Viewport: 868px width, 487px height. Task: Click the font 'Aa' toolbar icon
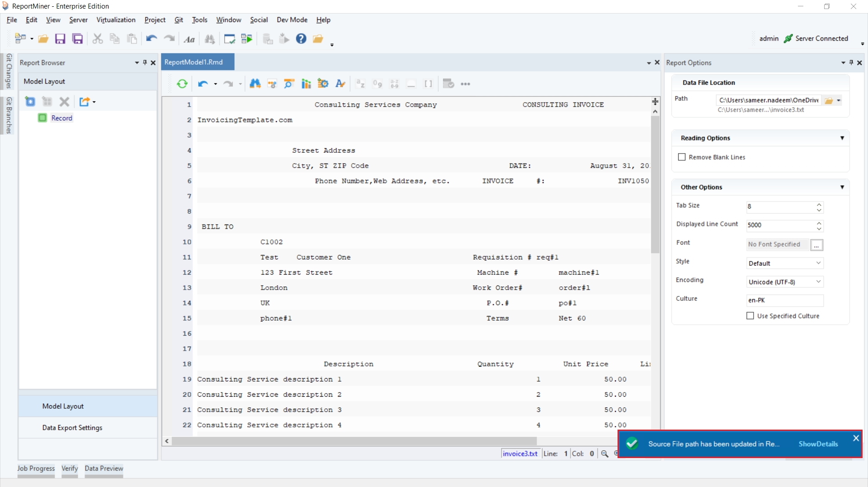click(x=189, y=39)
